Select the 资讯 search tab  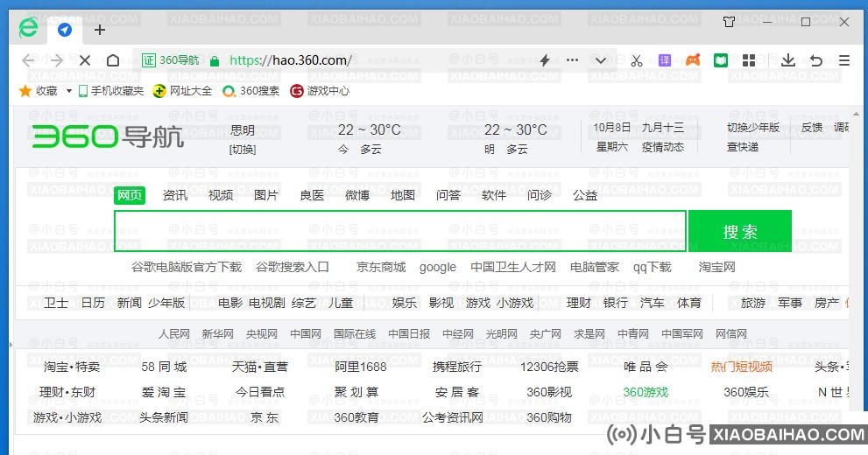[175, 195]
